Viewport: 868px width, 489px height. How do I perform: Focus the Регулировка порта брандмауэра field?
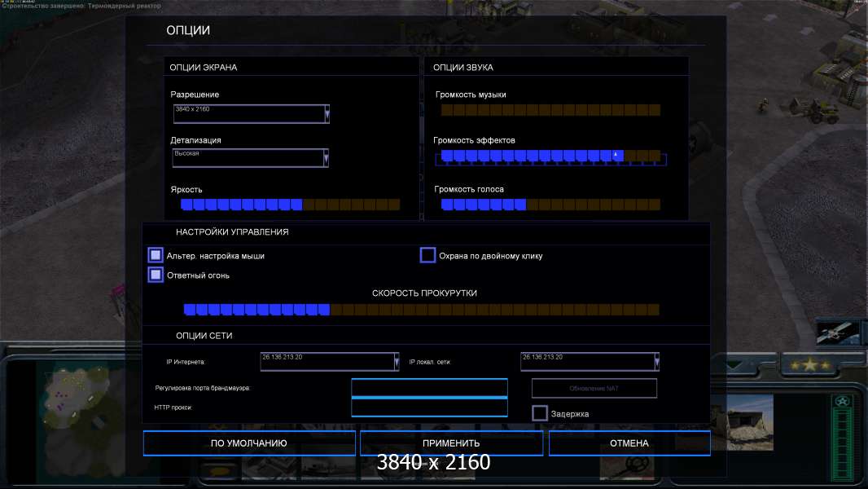point(430,388)
